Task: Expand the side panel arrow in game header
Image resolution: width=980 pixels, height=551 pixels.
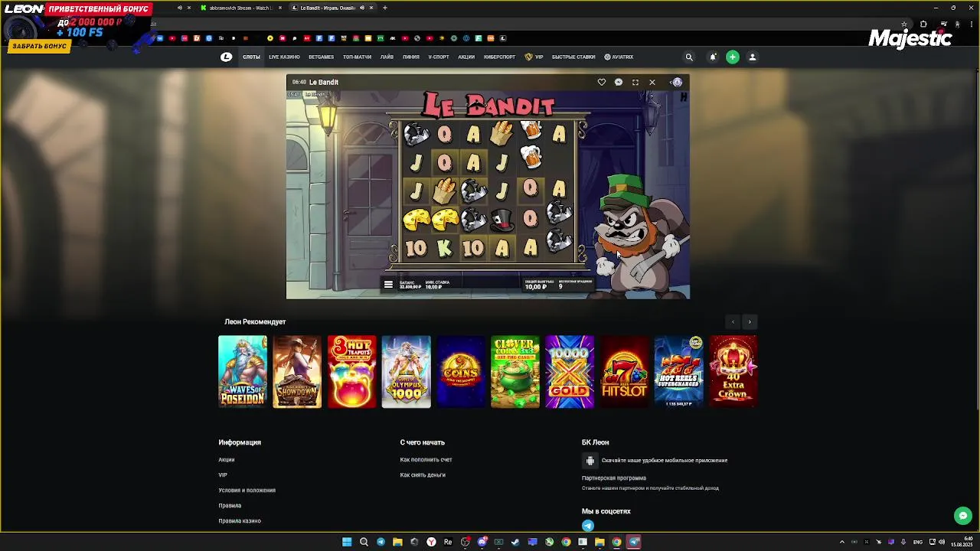Action: click(x=671, y=82)
